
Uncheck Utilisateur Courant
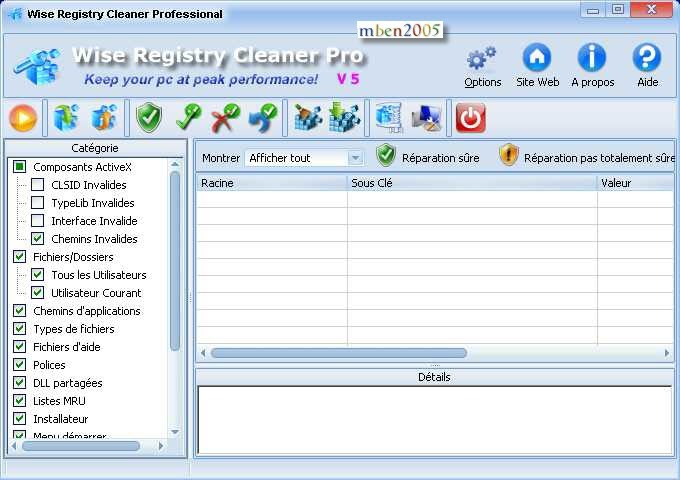click(x=38, y=293)
